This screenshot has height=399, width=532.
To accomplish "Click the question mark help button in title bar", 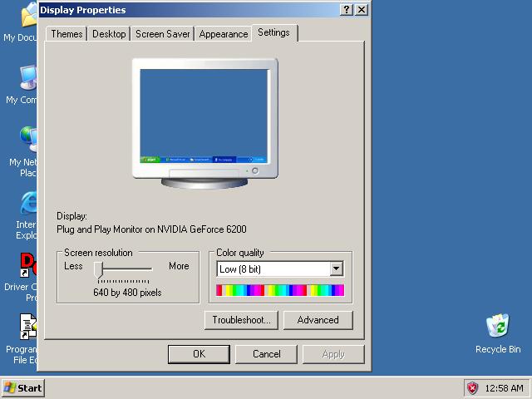I will [347, 9].
